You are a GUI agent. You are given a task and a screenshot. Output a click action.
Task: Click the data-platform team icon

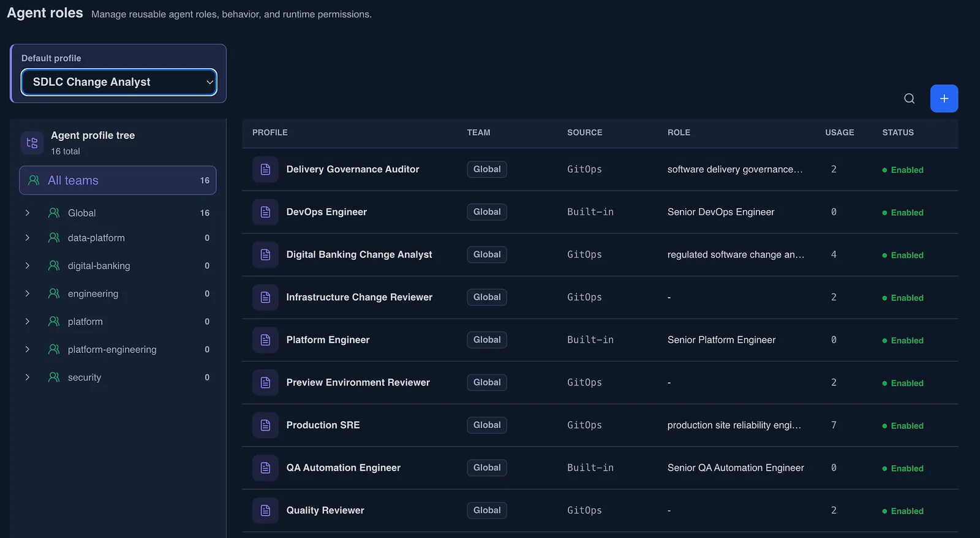[54, 238]
